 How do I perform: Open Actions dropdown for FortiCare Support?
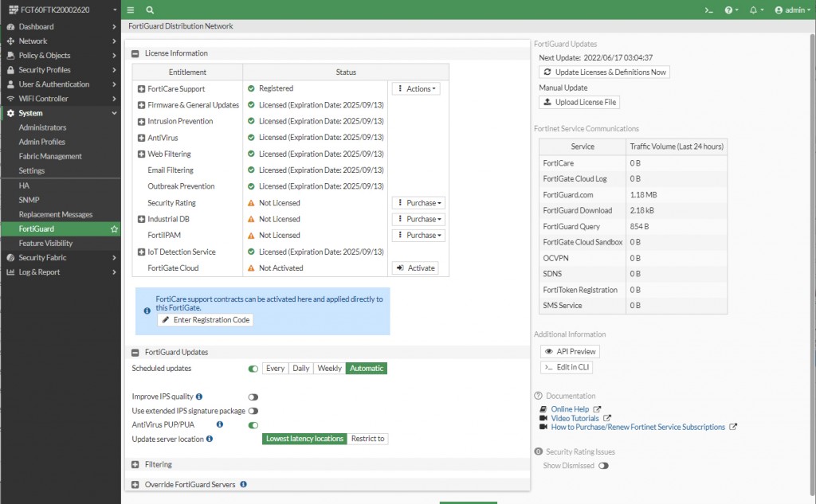[x=416, y=88]
